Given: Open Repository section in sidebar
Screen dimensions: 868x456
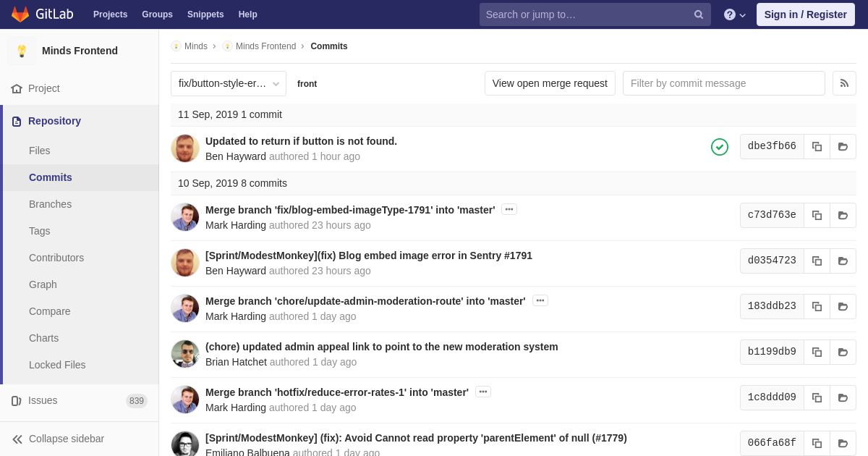Looking at the screenshot, I should 54,121.
